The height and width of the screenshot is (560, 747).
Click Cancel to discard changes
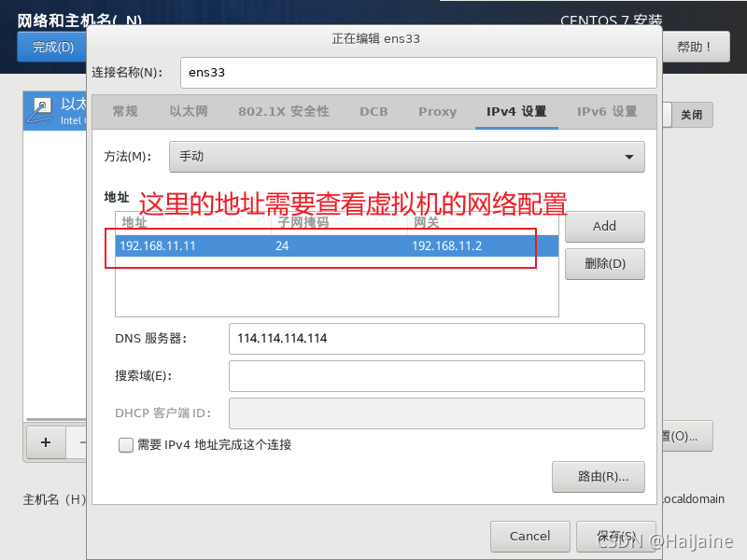pyautogui.click(x=529, y=537)
